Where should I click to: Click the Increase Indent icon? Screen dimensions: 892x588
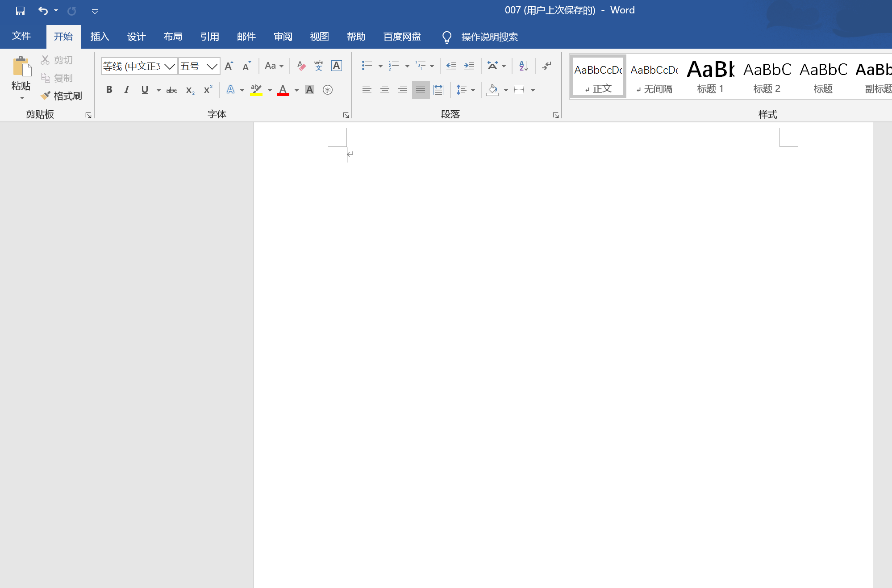[469, 66]
